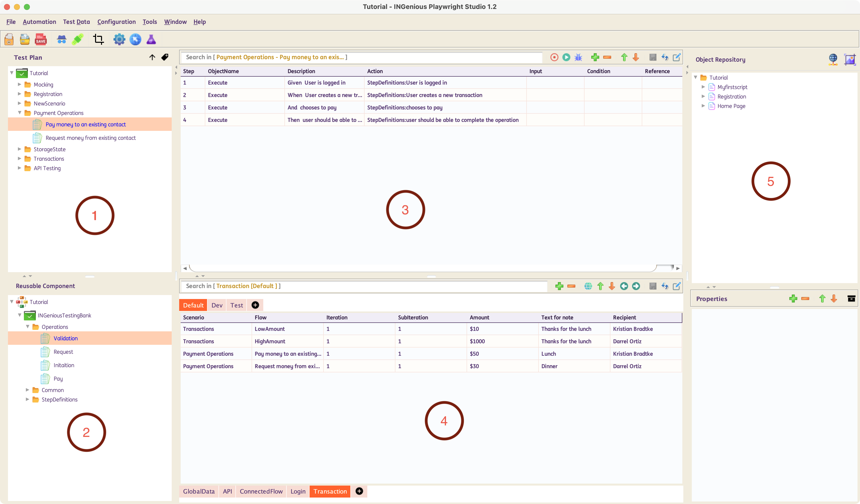Expand the API Testing folder
The width and height of the screenshot is (860, 504).
click(x=19, y=168)
